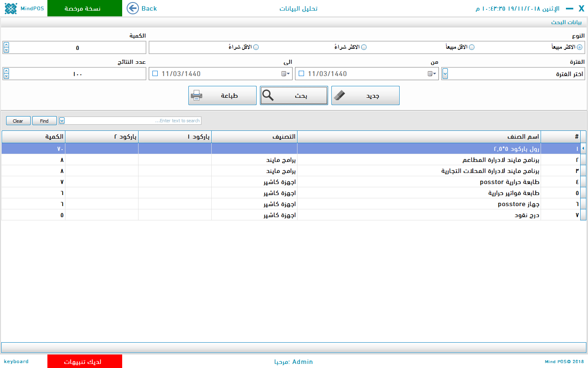Select the 'الاقل مبيعاً' radio option
Viewport: 588px width, 368px height.
(472, 47)
